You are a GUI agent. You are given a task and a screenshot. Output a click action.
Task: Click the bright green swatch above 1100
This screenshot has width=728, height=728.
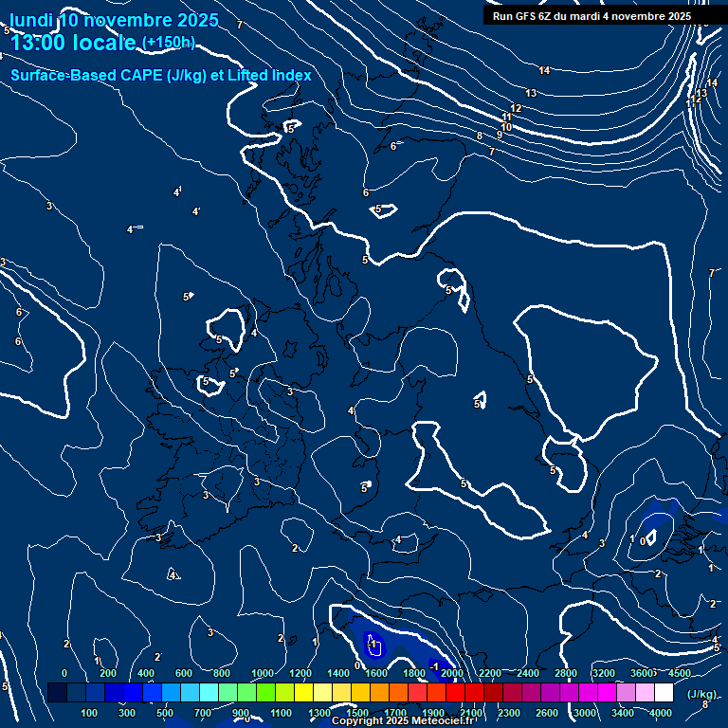tap(265, 692)
